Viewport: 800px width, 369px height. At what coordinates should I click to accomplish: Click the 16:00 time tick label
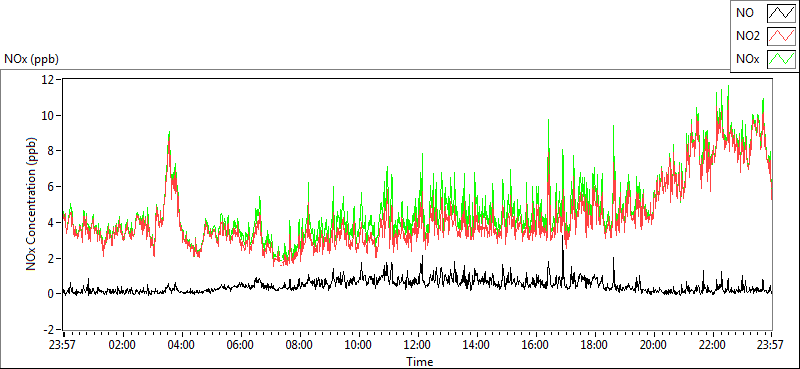click(x=536, y=344)
